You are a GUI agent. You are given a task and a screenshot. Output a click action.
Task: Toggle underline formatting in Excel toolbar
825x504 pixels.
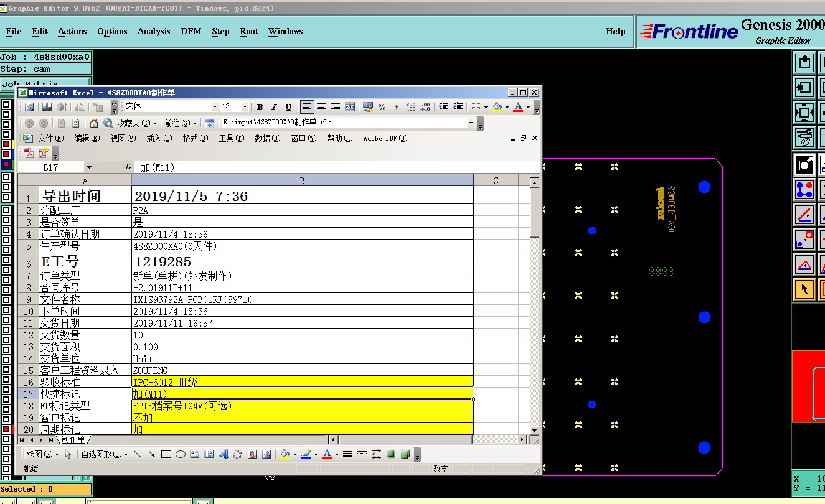coord(288,107)
